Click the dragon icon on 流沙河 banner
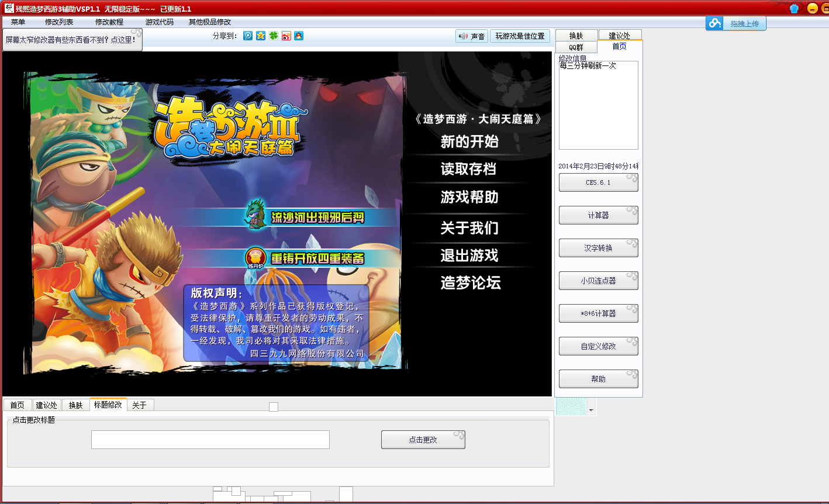 [x=255, y=214]
